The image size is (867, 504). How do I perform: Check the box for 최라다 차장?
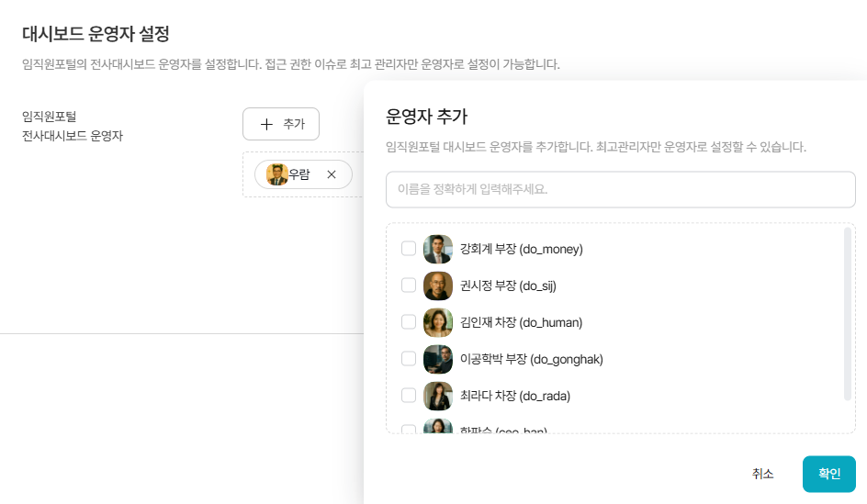409,396
